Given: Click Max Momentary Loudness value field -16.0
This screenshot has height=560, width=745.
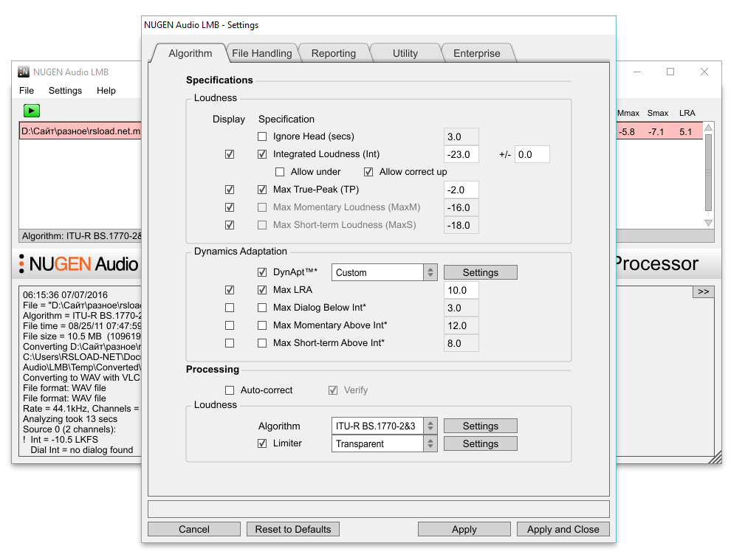Looking at the screenshot, I should point(461,207).
